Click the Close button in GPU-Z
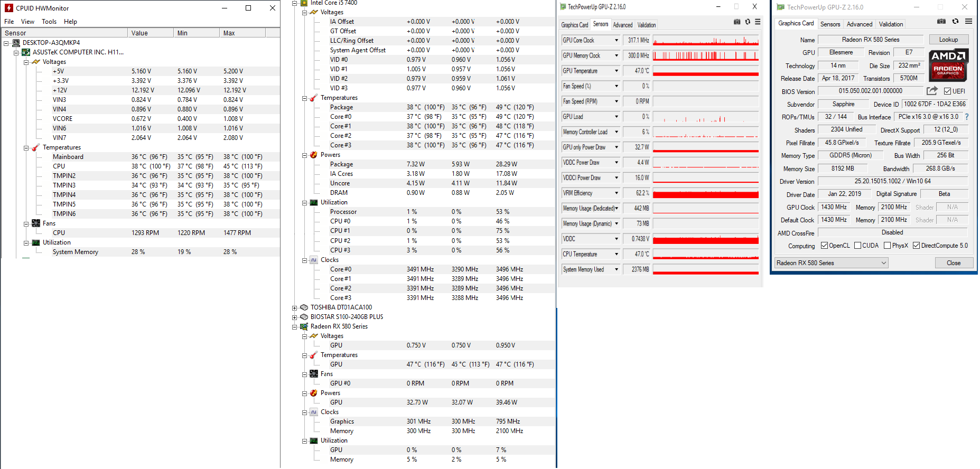 (x=954, y=263)
